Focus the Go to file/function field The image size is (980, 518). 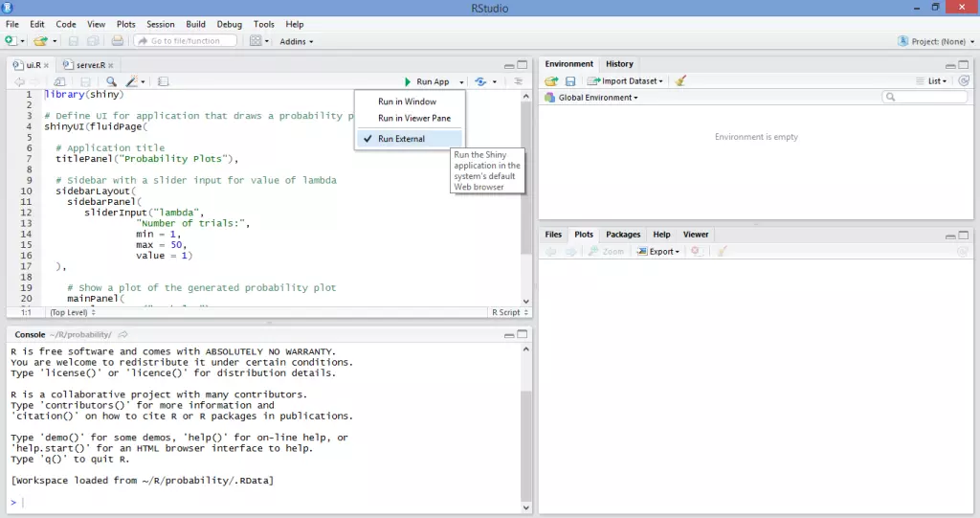coord(186,40)
